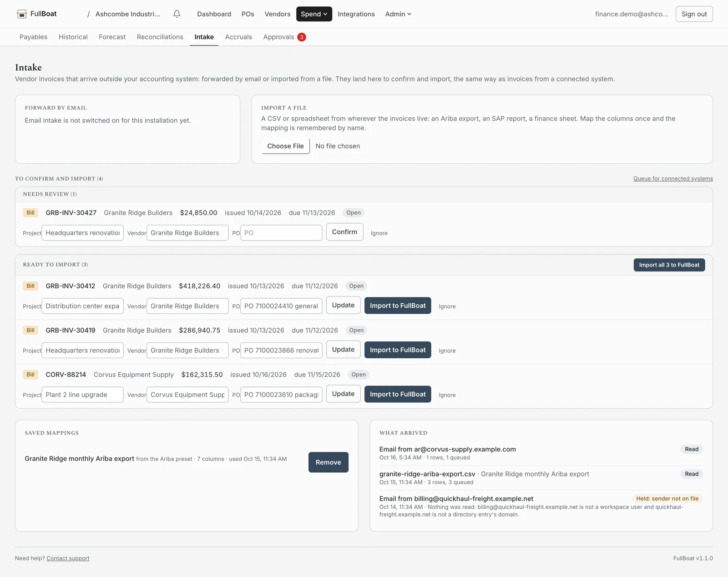Import all 3 invoices to FullBoat

pyautogui.click(x=669, y=265)
